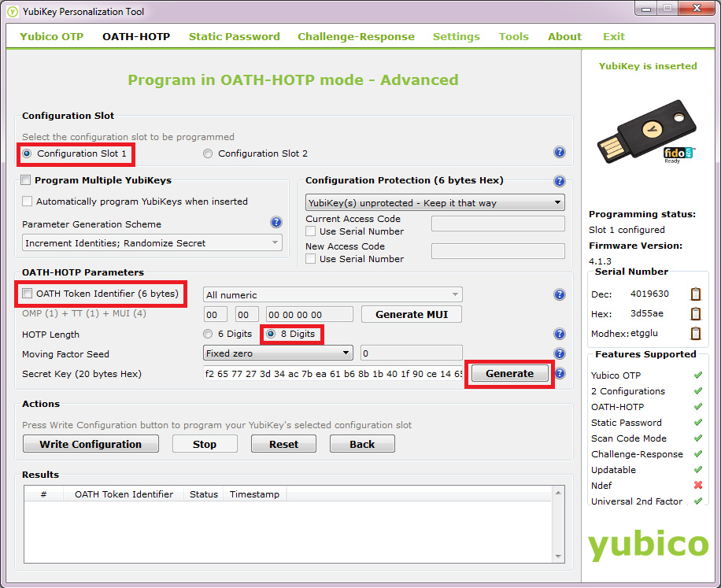Click the OMP 00 field
Image resolution: width=721 pixels, height=588 pixels.
[215, 314]
